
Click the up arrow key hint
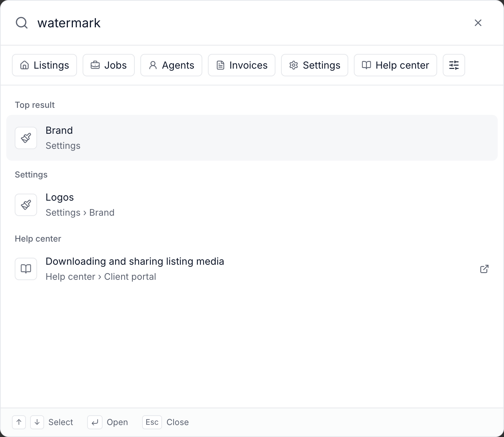19,422
